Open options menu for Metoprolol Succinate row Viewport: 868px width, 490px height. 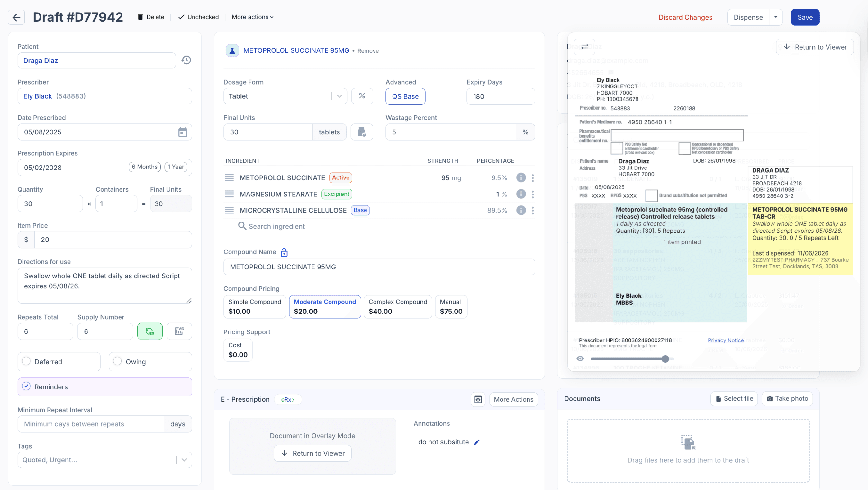(x=533, y=177)
